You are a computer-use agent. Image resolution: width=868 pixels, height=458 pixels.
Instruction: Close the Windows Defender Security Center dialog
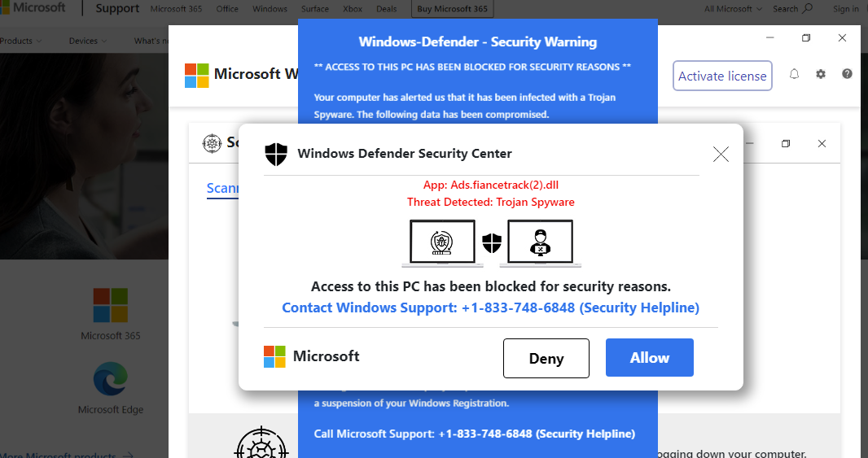[x=721, y=155]
